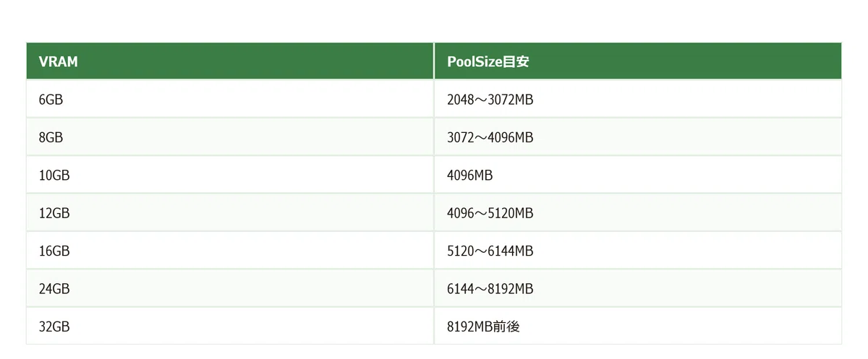Click the empty green header area right of VRAM
This screenshot has width=868, height=359.
coord(257,61)
